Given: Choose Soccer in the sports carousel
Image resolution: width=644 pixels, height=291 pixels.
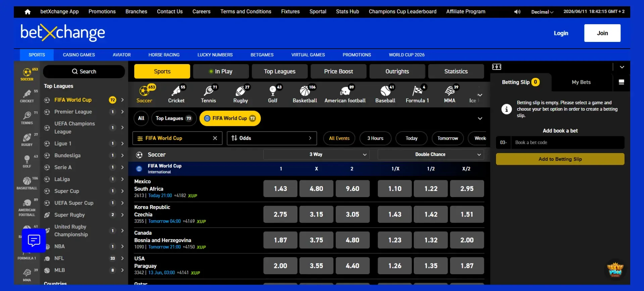Looking at the screenshot, I should 144,94.
